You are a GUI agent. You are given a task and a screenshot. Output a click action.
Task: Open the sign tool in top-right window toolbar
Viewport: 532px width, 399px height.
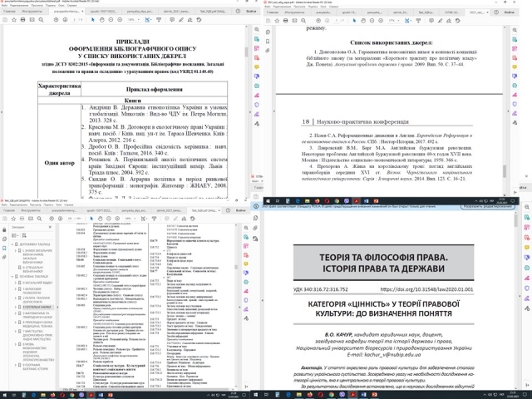pyautogui.click(x=449, y=21)
